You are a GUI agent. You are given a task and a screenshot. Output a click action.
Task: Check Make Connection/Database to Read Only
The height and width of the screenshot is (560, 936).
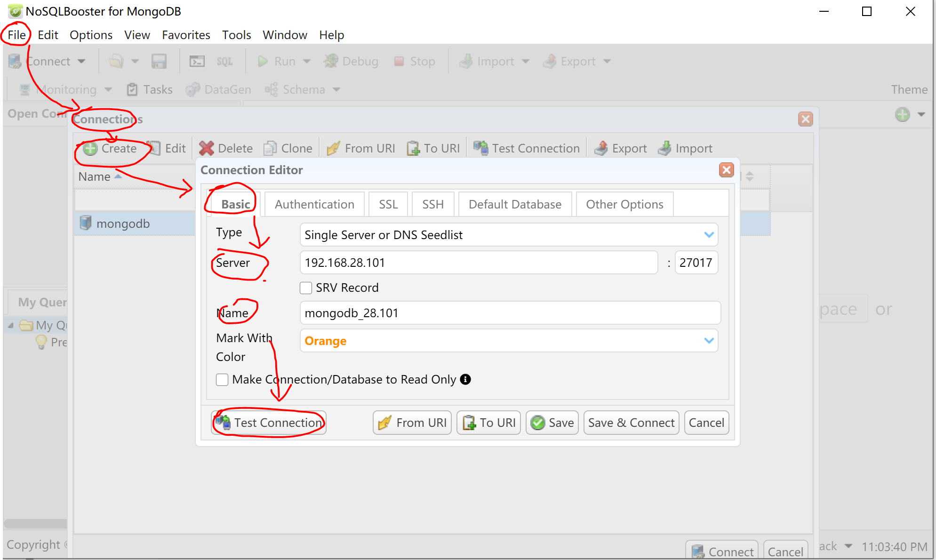tap(222, 379)
